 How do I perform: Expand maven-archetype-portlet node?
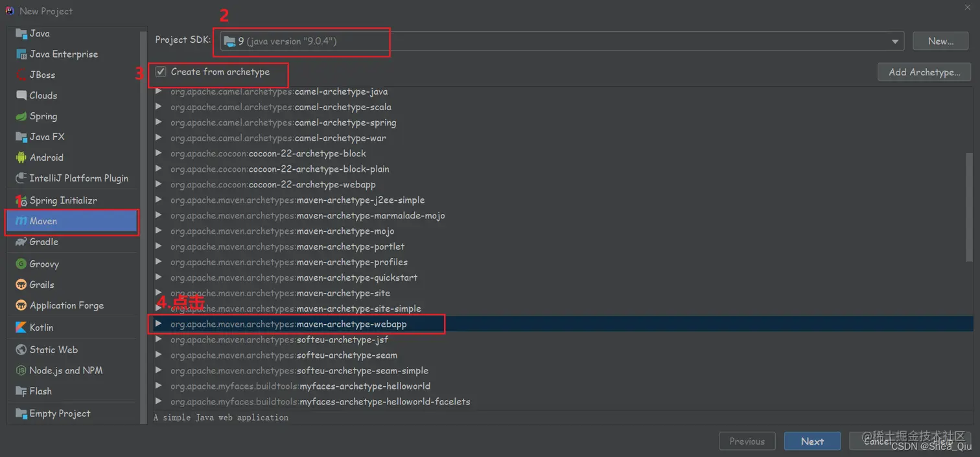coord(159,246)
